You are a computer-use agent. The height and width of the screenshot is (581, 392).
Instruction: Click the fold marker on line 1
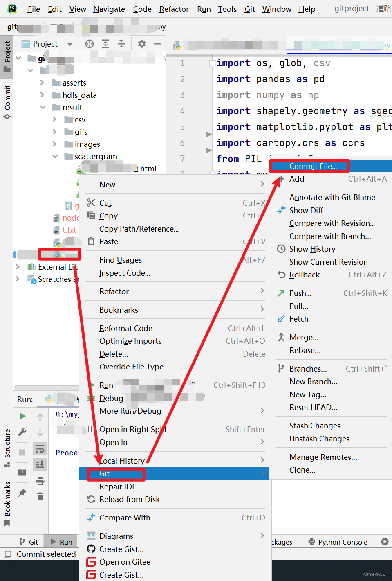pos(212,63)
